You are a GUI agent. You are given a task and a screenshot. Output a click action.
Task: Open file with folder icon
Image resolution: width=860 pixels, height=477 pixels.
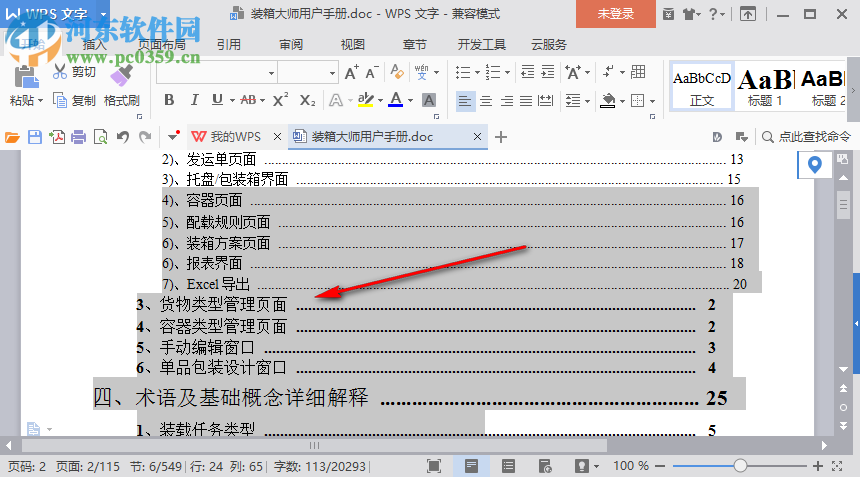pos(12,137)
